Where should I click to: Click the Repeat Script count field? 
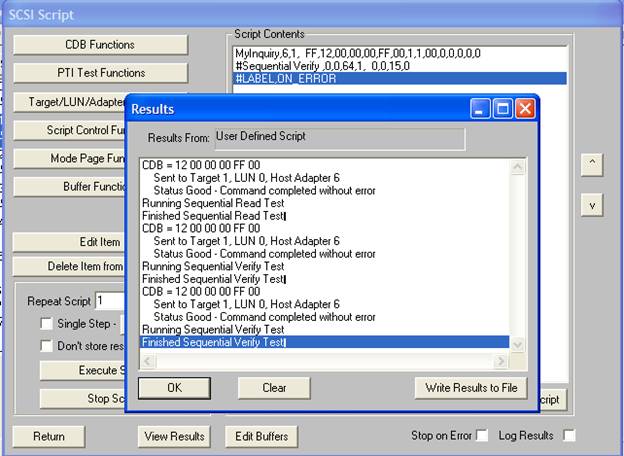(108, 301)
